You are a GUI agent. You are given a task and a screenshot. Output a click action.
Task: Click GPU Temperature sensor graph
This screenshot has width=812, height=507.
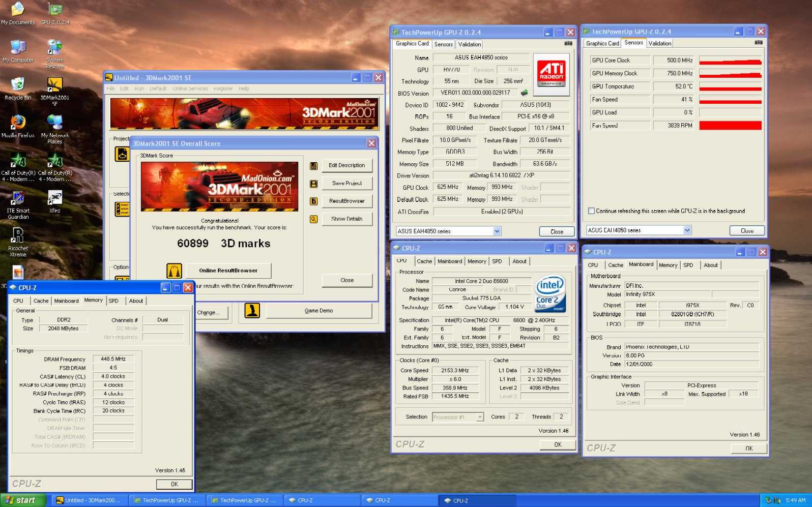730,86
